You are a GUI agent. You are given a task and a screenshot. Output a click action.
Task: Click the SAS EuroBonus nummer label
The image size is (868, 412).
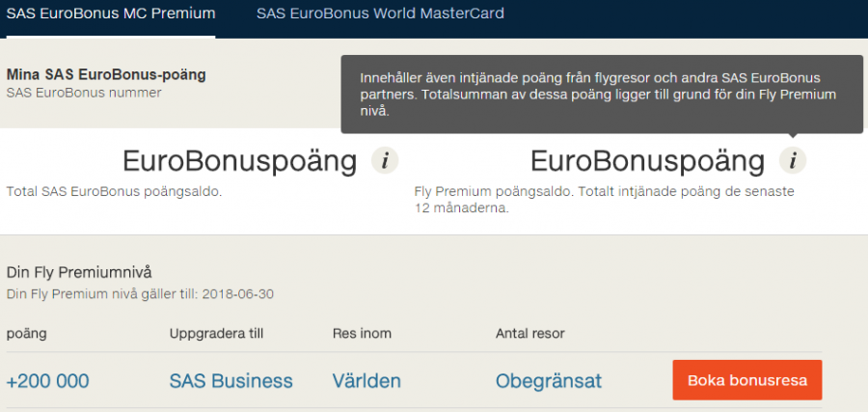pos(84,93)
